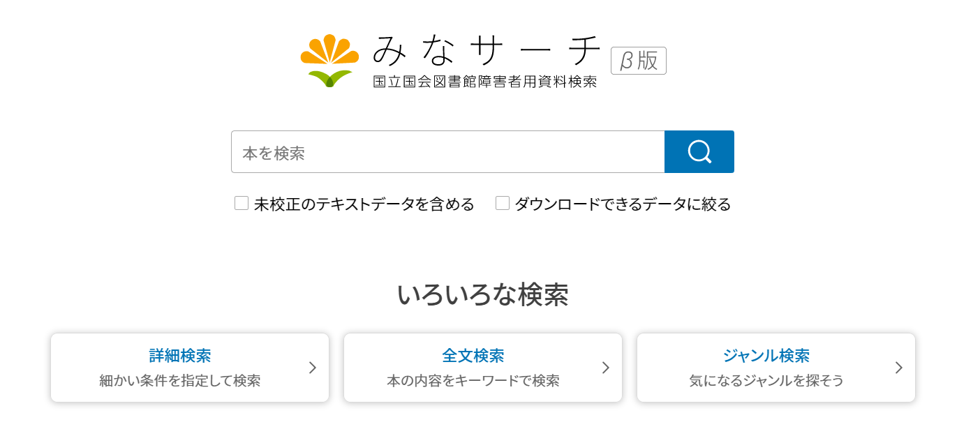Click the 詳細検索 card for advanced search

[189, 368]
